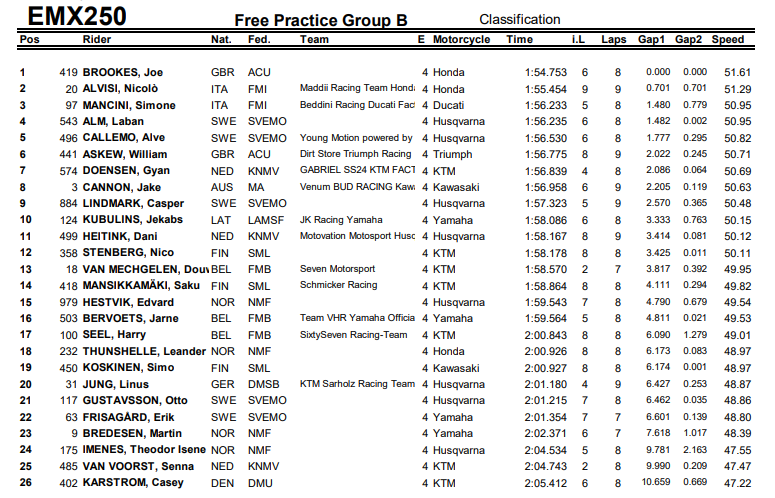Select the Free Practice Group B heading

coord(321,20)
